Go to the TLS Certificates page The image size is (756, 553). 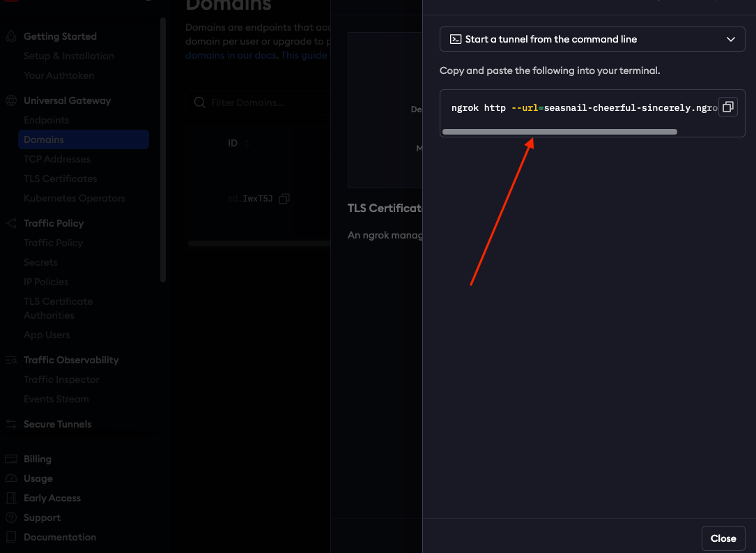click(x=60, y=179)
